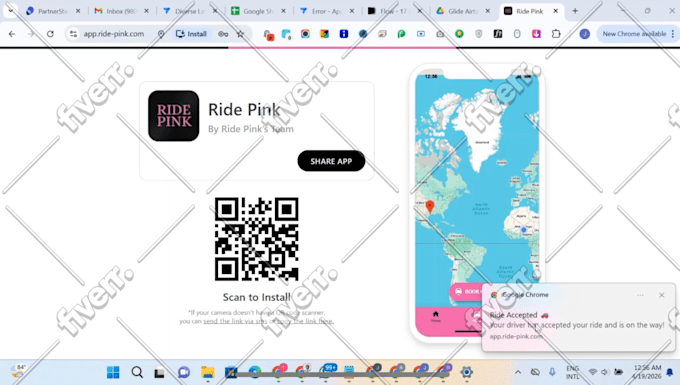The image size is (680, 385).
Task: Click the microphone tray icon
Action: click(552, 372)
